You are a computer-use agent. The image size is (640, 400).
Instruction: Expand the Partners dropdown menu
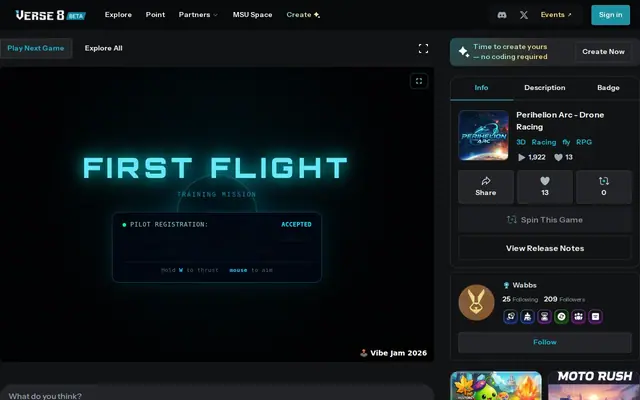[198, 15]
